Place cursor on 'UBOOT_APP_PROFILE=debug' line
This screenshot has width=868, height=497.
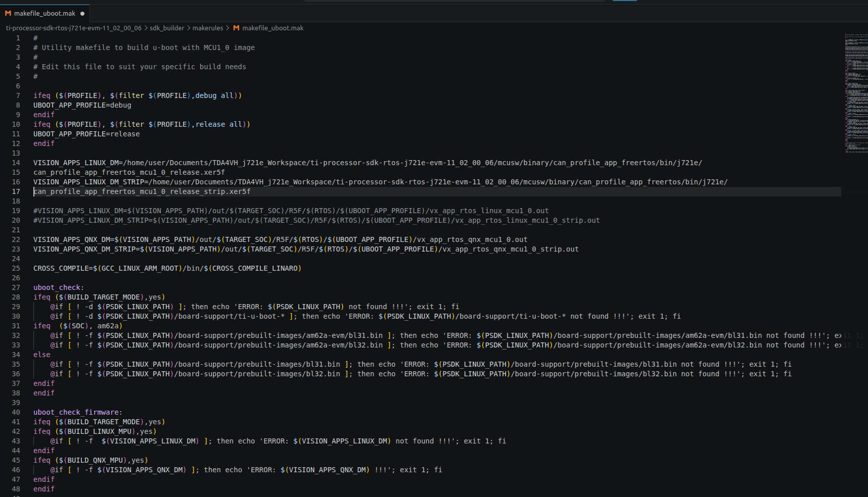pos(82,106)
